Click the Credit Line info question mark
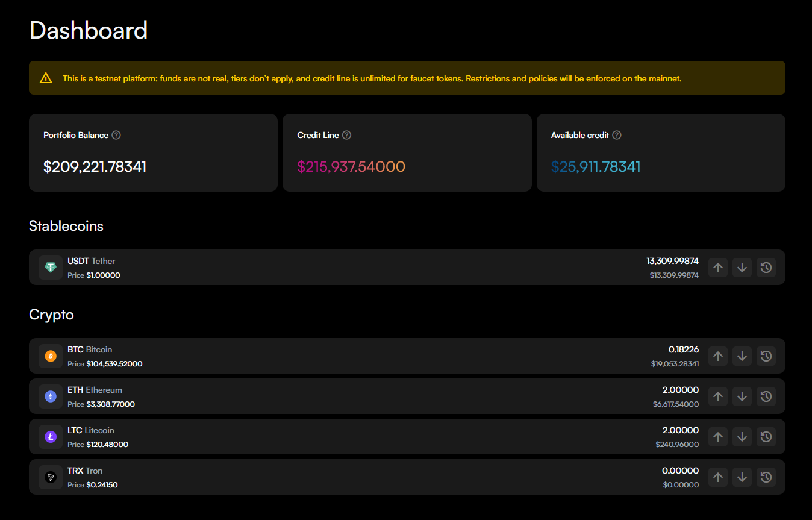This screenshot has height=520, width=812. coord(346,135)
